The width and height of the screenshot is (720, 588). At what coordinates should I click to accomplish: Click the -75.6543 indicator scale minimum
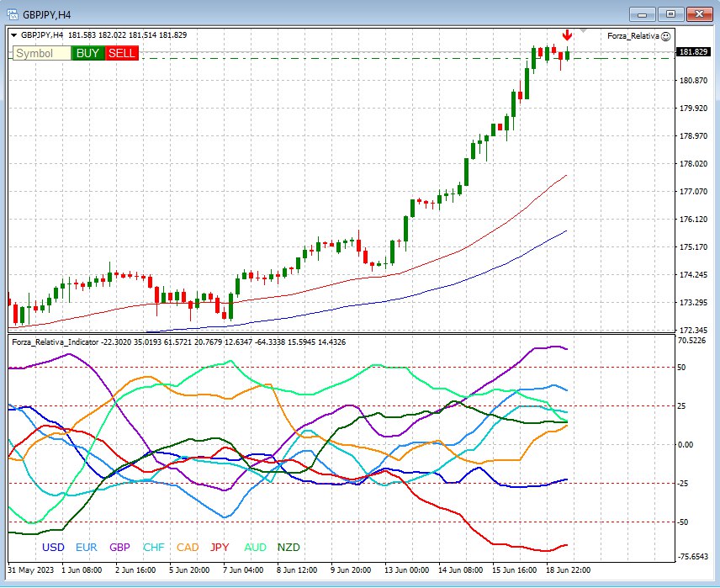click(x=692, y=557)
